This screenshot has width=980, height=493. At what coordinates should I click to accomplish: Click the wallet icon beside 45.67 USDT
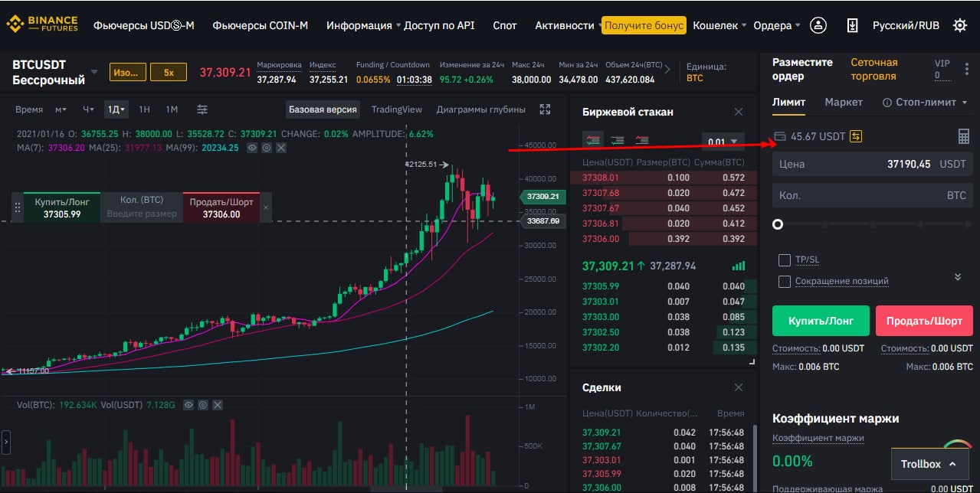(x=780, y=136)
